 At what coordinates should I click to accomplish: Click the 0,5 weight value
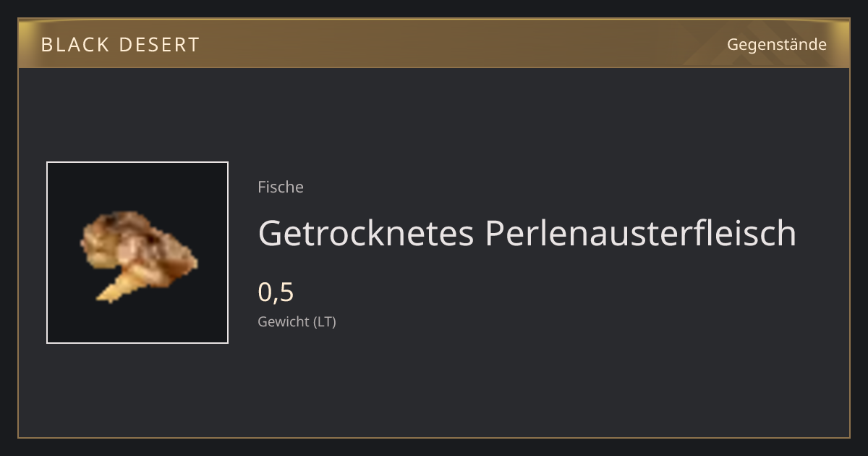click(276, 292)
